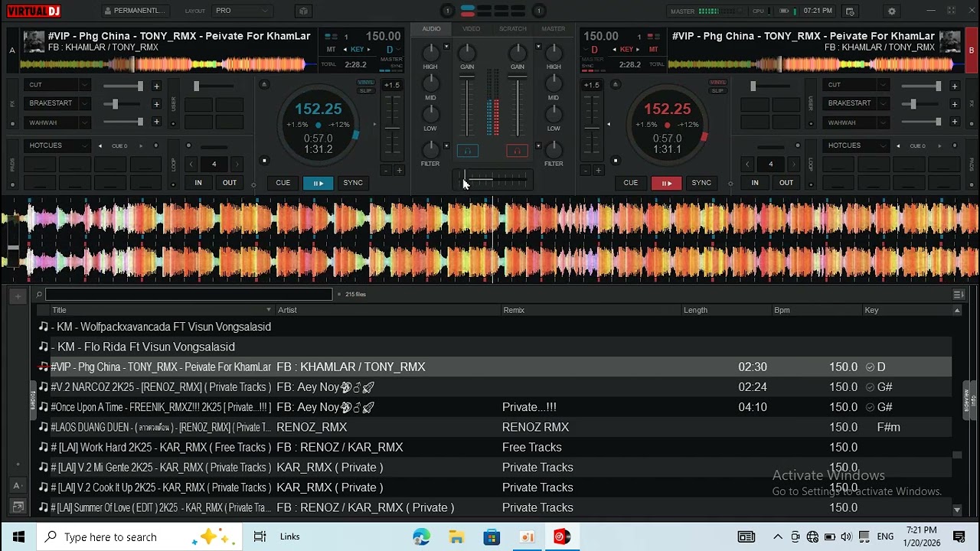Click the PERMANENTL... login button
The height and width of the screenshot is (551, 980).
point(134,11)
